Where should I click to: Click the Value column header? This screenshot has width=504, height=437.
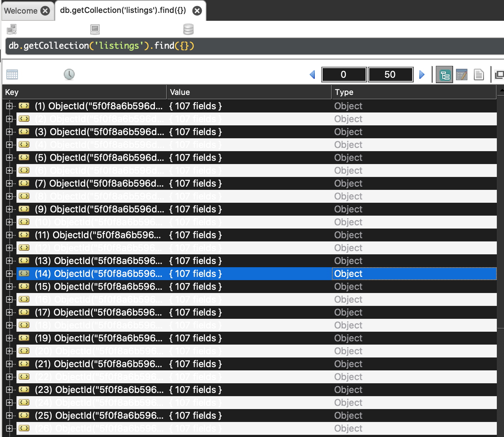(249, 92)
